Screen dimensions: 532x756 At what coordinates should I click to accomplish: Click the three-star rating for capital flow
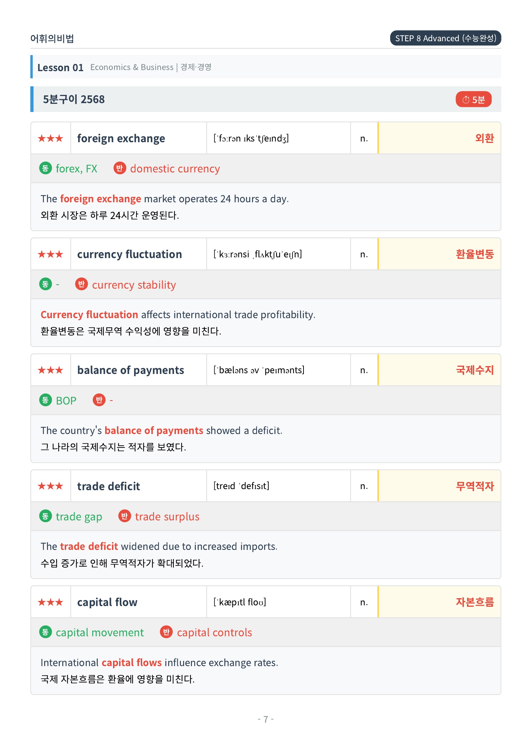pyautogui.click(x=50, y=602)
